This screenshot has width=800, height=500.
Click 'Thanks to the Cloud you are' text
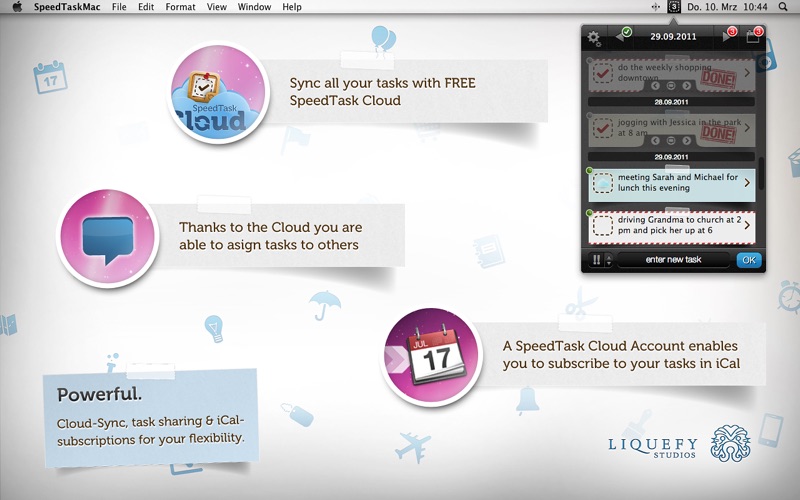point(270,228)
